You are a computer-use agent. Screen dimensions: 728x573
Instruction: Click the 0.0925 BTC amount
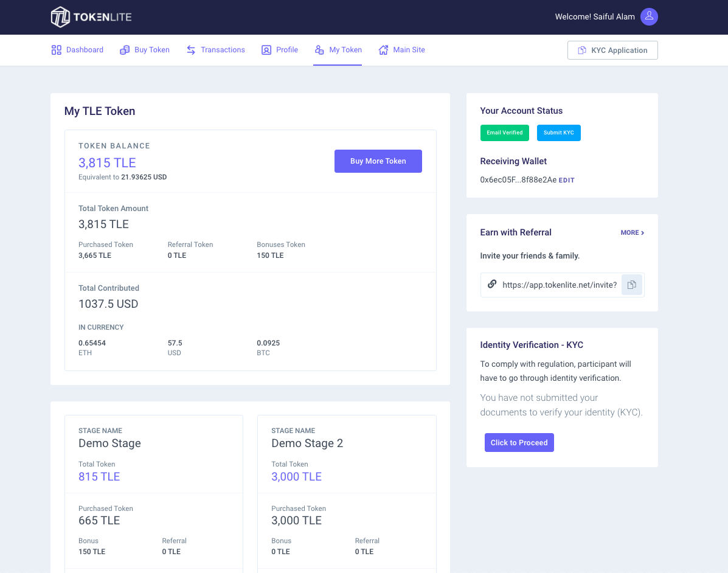click(268, 342)
